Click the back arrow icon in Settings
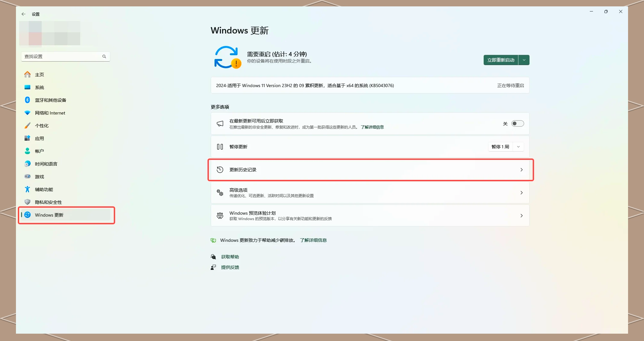Screen dimensions: 644x341 click(x=23, y=14)
